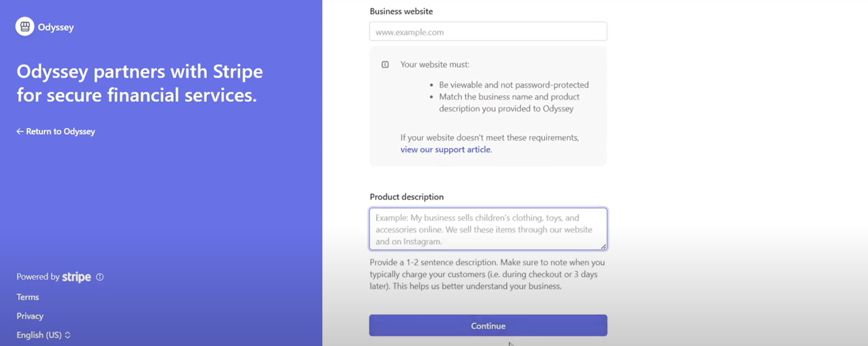Click the Continue button

[x=488, y=326]
